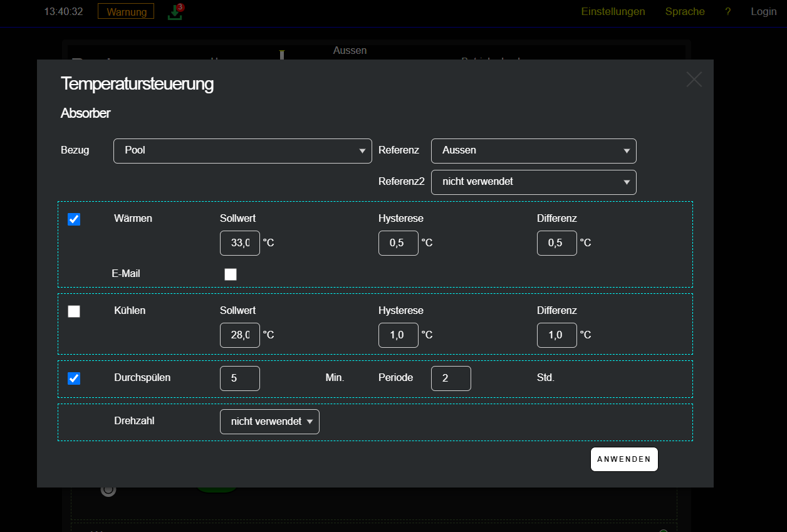Expand the Drehzahl dropdown

pyautogui.click(x=269, y=422)
